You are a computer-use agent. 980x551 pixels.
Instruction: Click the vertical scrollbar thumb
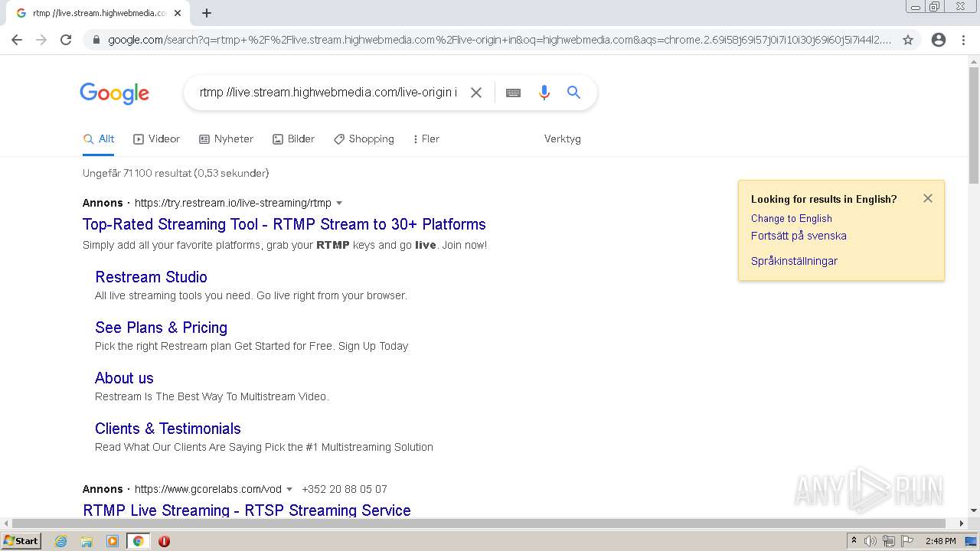[974, 126]
